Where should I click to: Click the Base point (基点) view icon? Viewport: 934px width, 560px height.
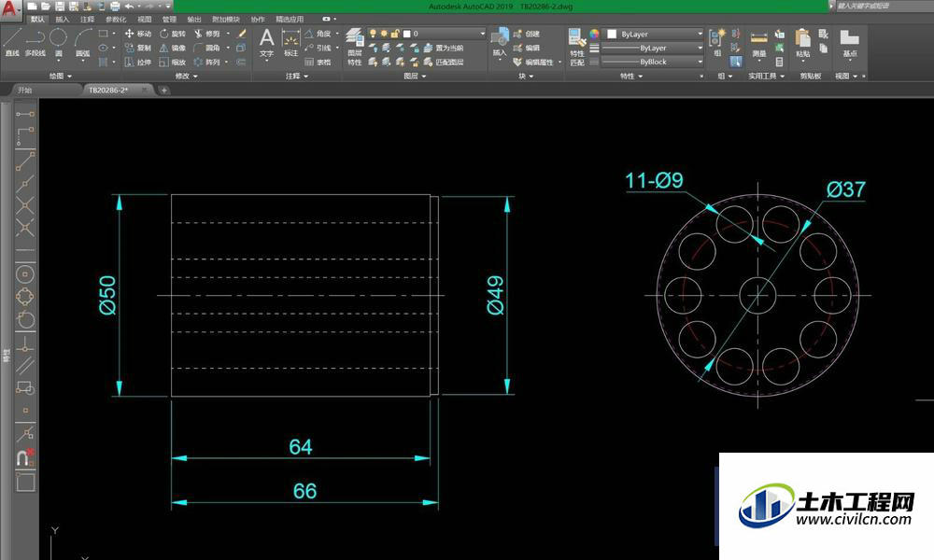click(849, 44)
